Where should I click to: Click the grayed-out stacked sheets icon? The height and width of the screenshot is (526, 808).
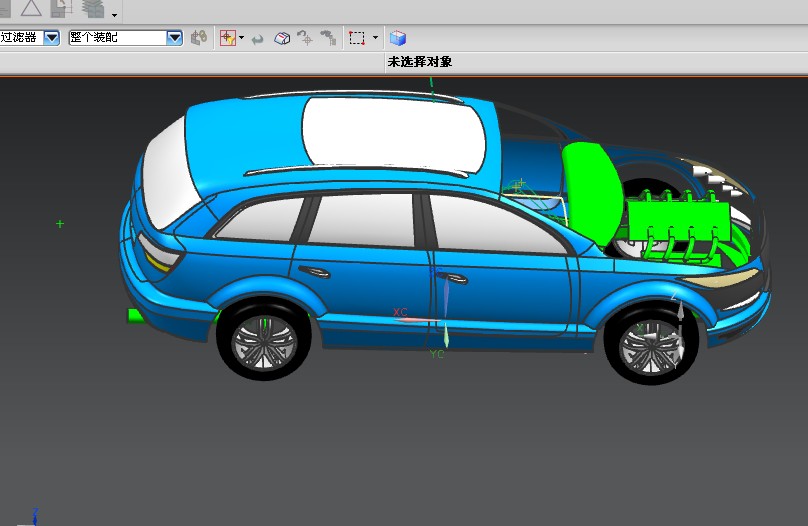tap(93, 8)
